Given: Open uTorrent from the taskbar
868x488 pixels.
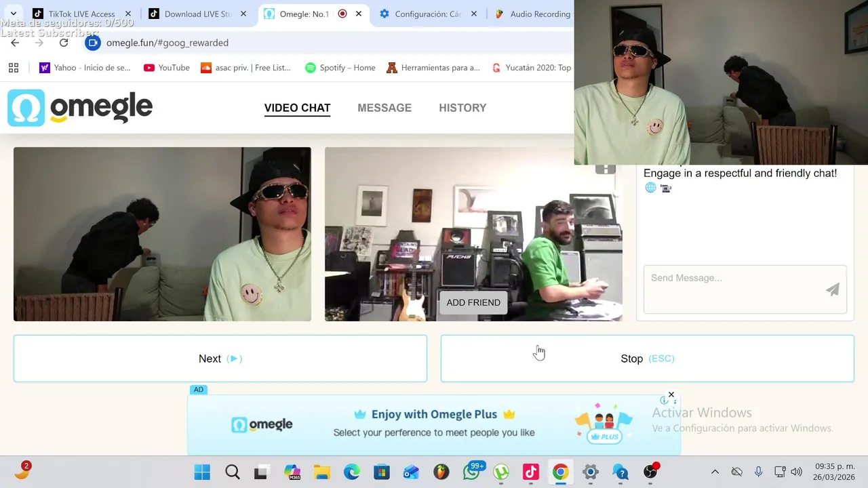Looking at the screenshot, I should 501,472.
